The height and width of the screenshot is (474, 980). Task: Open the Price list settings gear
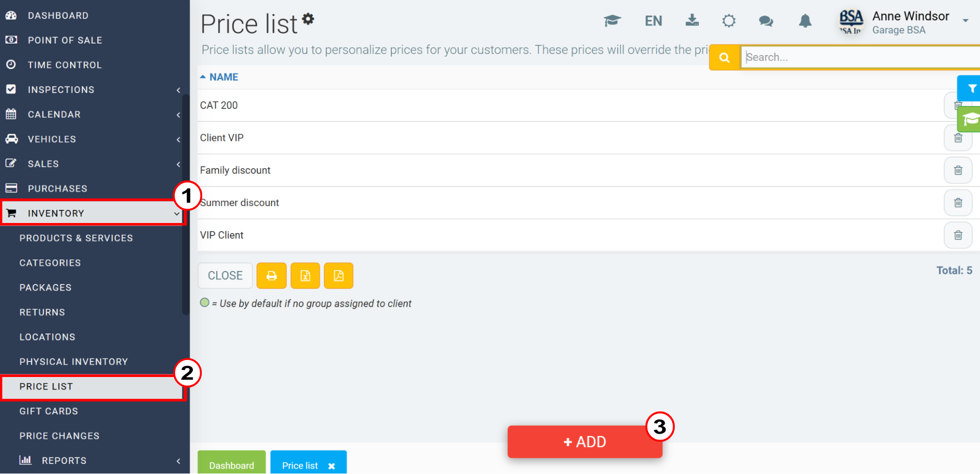coord(308,19)
